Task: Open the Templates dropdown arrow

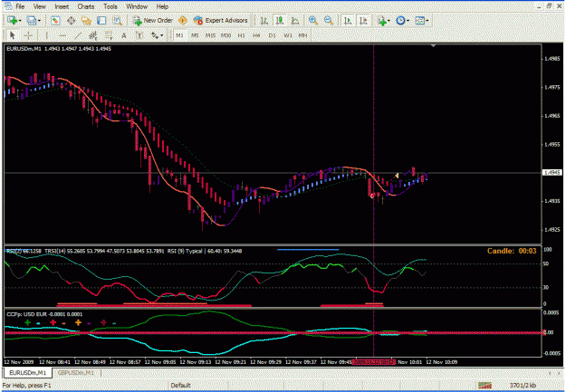Action: point(427,21)
